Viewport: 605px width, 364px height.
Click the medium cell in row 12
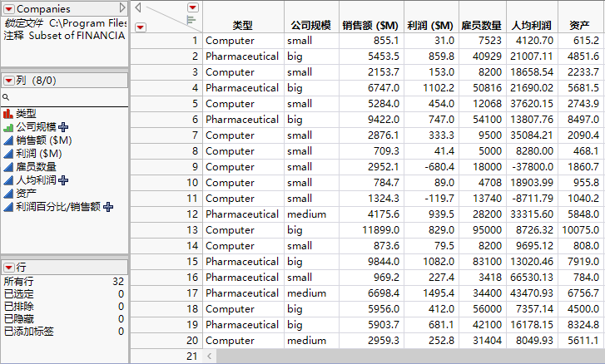click(x=311, y=214)
